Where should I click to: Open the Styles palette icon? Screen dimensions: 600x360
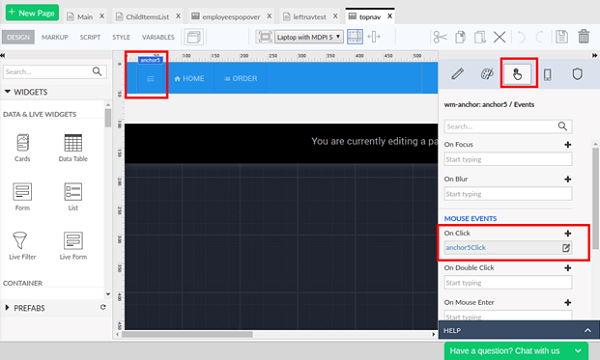487,74
